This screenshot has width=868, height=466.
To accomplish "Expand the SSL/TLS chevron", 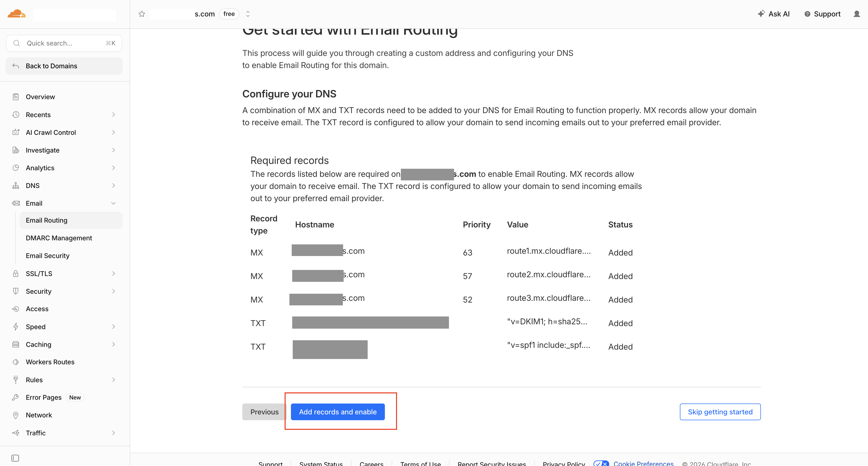I will pos(113,273).
